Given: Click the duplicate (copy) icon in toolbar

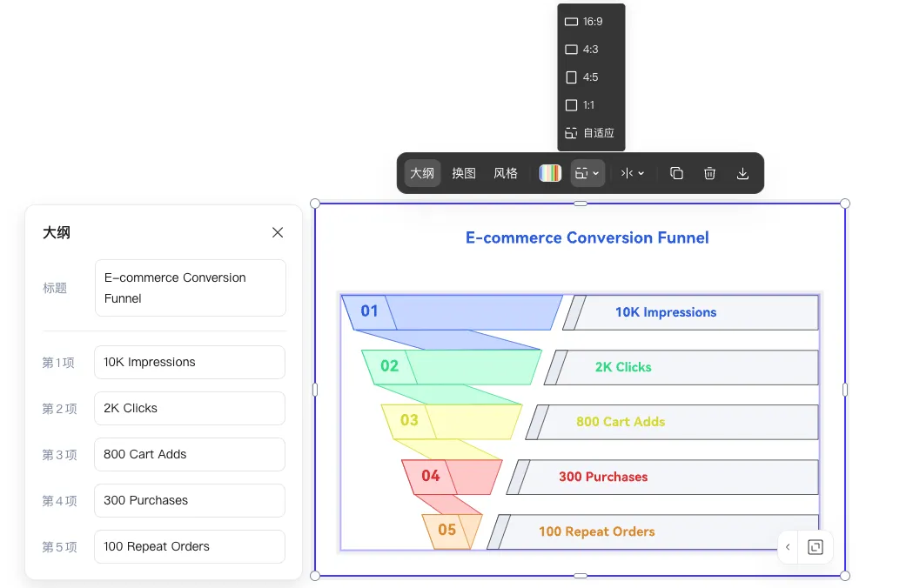Looking at the screenshot, I should (x=676, y=173).
